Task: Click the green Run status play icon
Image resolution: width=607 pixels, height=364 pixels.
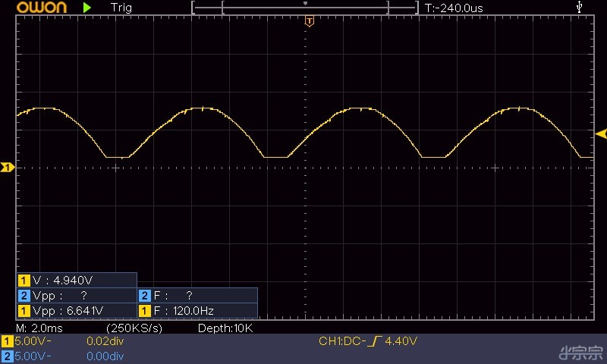Action: click(87, 8)
